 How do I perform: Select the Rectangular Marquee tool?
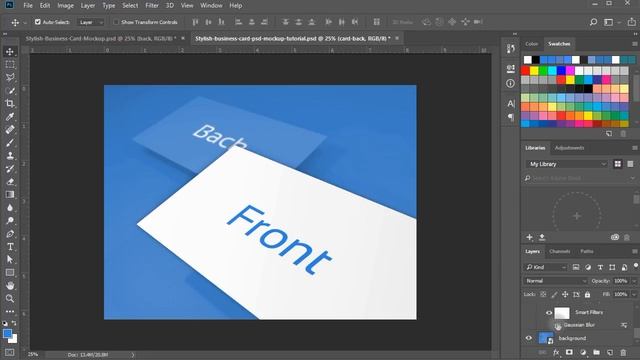(x=10, y=64)
